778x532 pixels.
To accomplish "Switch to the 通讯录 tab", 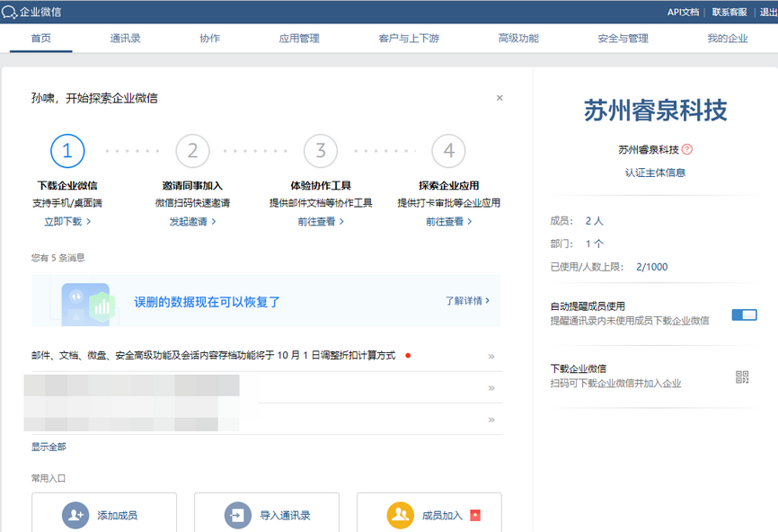I will tap(125, 39).
